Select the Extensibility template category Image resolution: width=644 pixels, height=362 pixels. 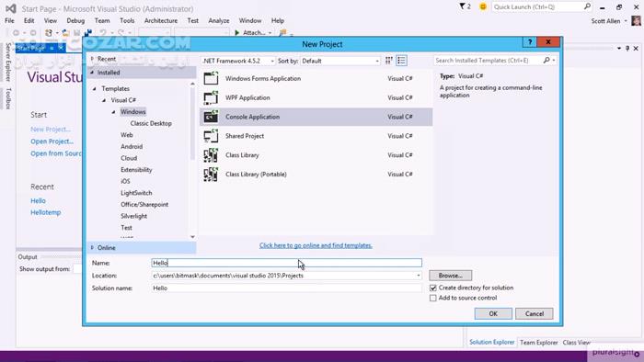pos(136,170)
